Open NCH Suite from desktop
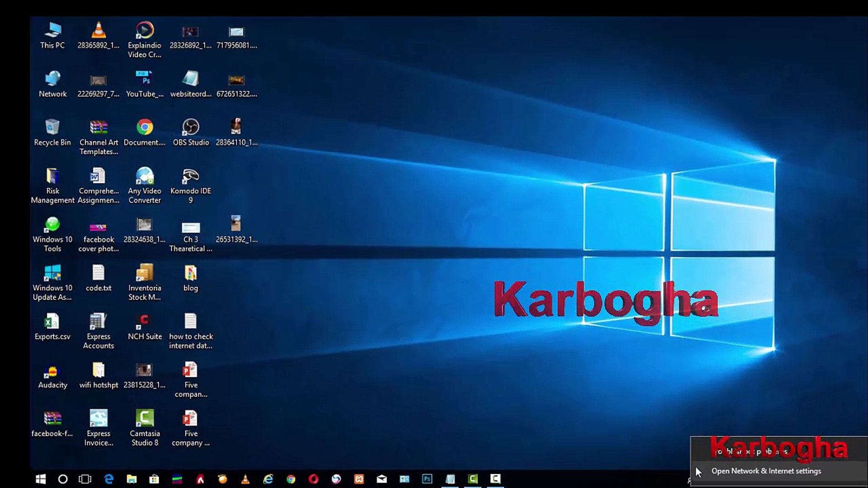Viewport: 868px width, 488px height. coord(145,321)
